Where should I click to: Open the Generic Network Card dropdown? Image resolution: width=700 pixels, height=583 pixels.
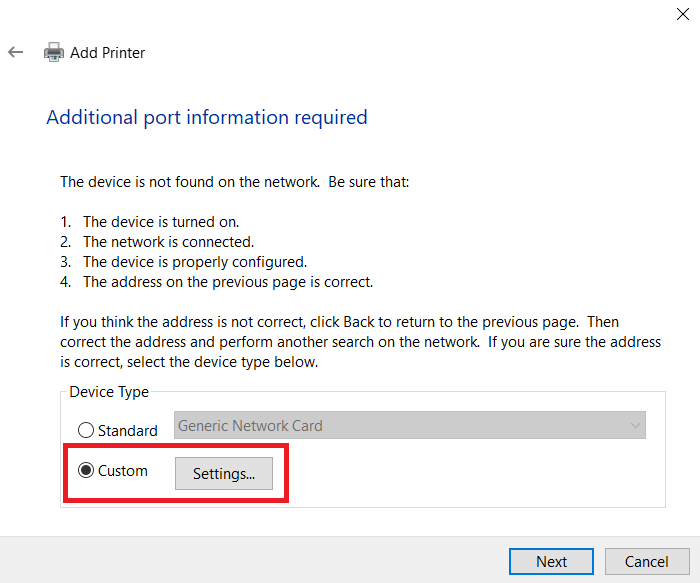[x=409, y=425]
